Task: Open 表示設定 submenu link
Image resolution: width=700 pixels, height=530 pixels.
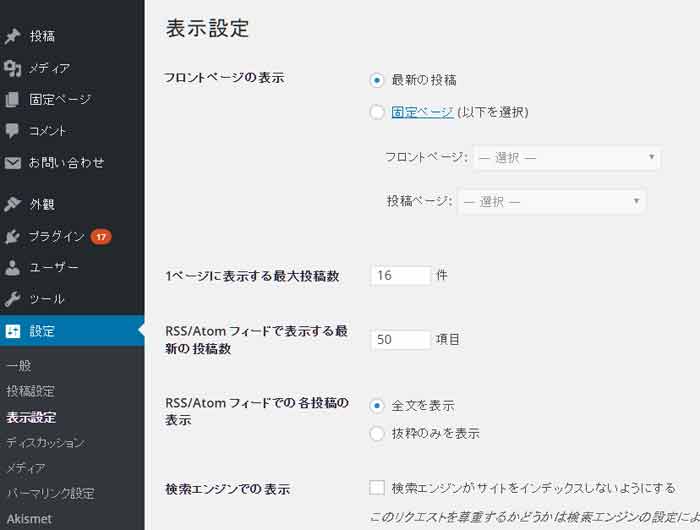Action: point(31,417)
